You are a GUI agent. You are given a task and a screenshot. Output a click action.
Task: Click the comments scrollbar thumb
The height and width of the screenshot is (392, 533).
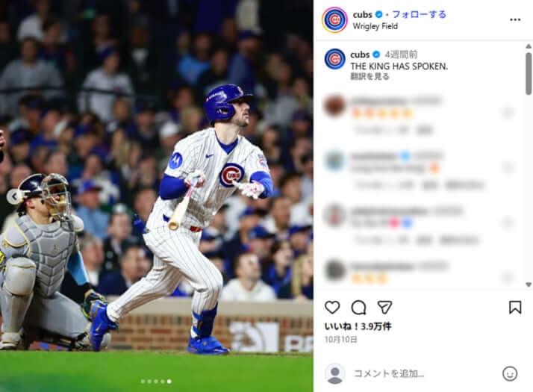529,73
